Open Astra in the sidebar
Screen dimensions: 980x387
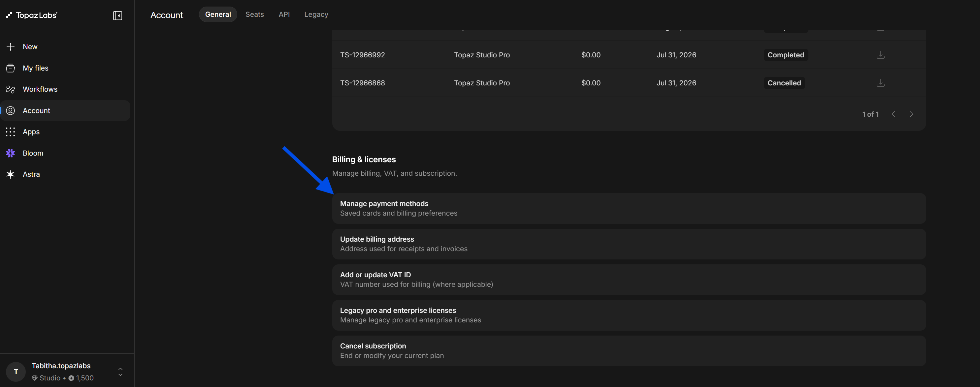[x=65, y=174]
